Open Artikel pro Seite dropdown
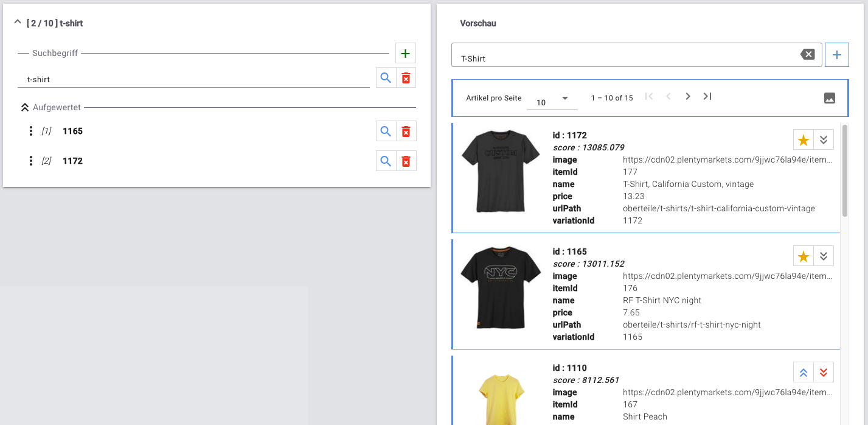The width and height of the screenshot is (868, 425). click(x=552, y=99)
